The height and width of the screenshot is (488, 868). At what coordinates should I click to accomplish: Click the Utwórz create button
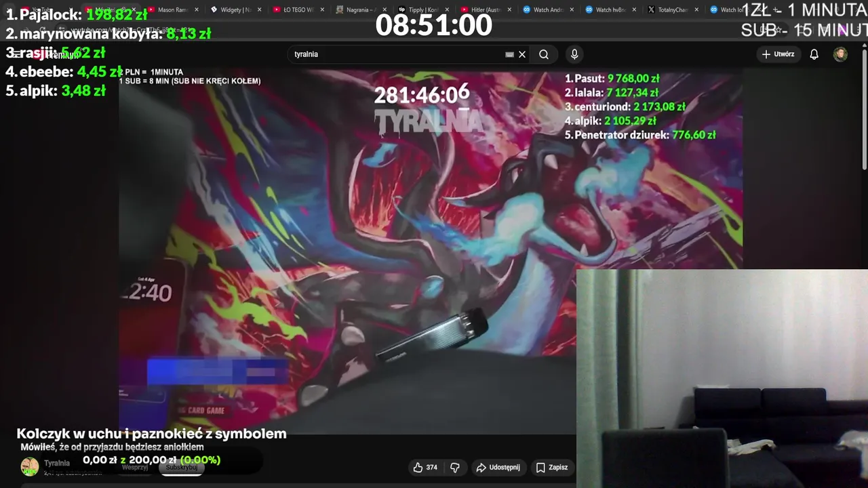(x=778, y=54)
